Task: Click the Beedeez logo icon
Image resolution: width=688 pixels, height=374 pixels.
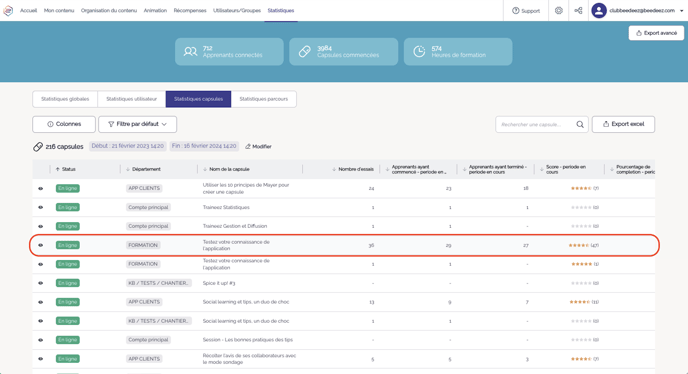Action: [8, 11]
